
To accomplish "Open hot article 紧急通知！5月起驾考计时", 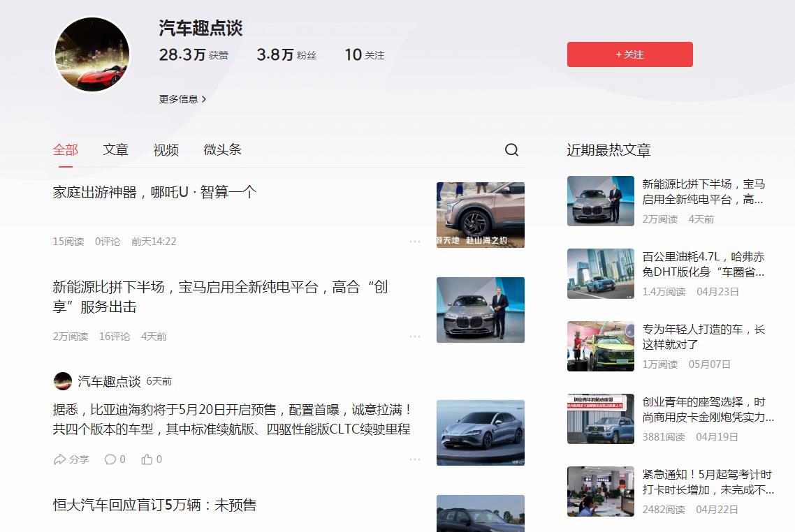I will tap(708, 482).
